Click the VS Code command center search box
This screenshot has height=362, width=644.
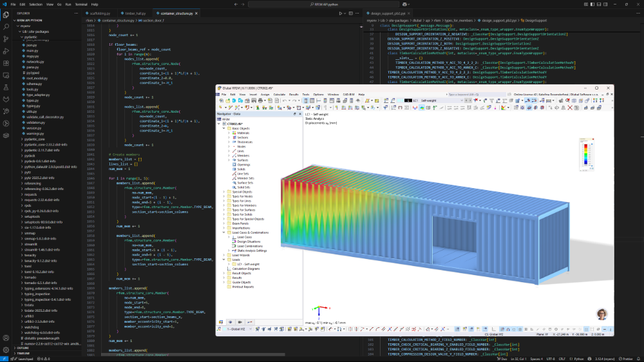[x=324, y=5]
